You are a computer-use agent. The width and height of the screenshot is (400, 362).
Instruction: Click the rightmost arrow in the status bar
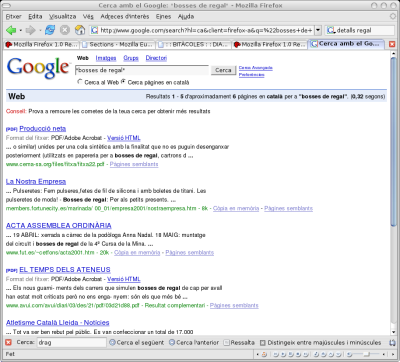pos(392,354)
